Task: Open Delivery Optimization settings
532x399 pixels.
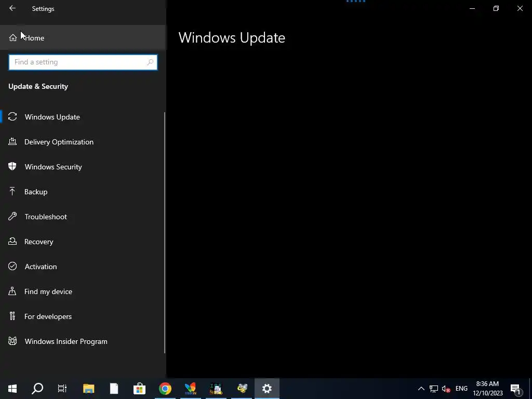Action: (82, 142)
